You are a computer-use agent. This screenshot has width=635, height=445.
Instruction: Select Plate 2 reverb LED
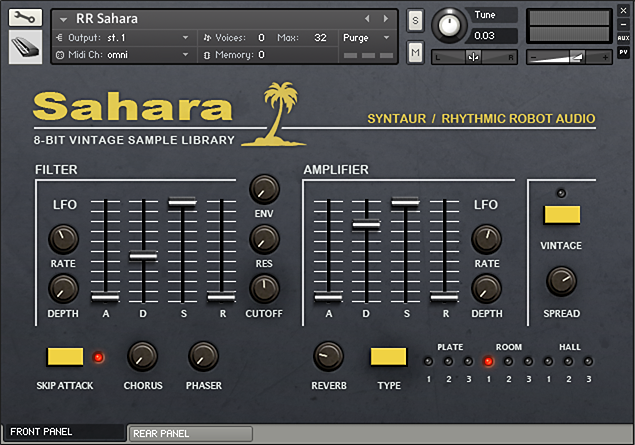pos(448,361)
